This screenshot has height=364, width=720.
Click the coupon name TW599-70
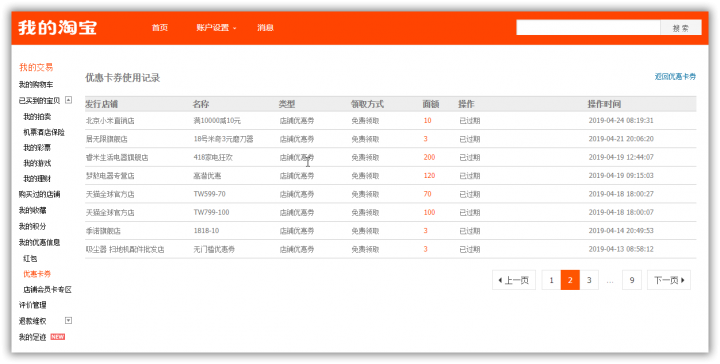coord(209,194)
